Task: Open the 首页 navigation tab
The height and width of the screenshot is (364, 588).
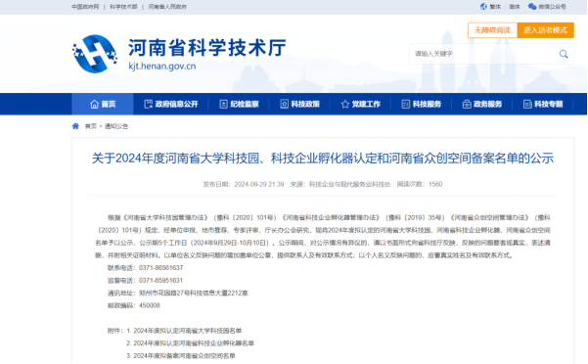Action: click(103, 105)
